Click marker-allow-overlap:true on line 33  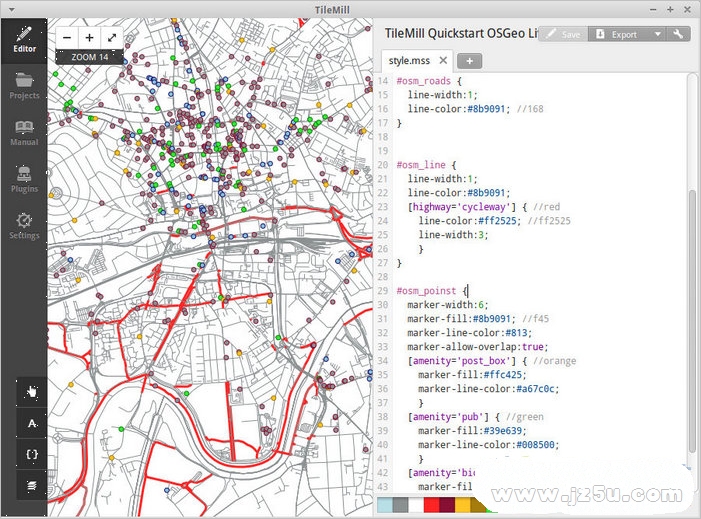477,347
